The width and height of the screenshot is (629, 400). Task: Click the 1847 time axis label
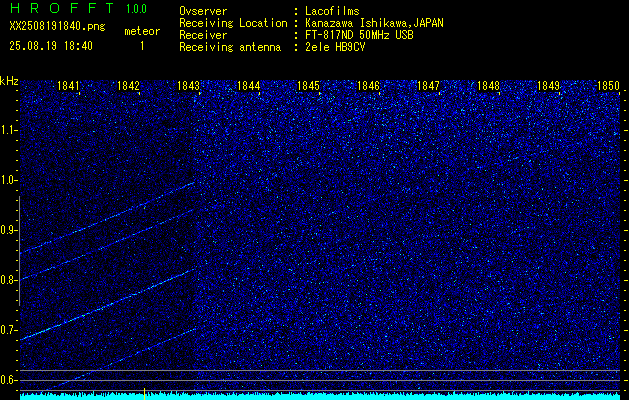tap(428, 85)
